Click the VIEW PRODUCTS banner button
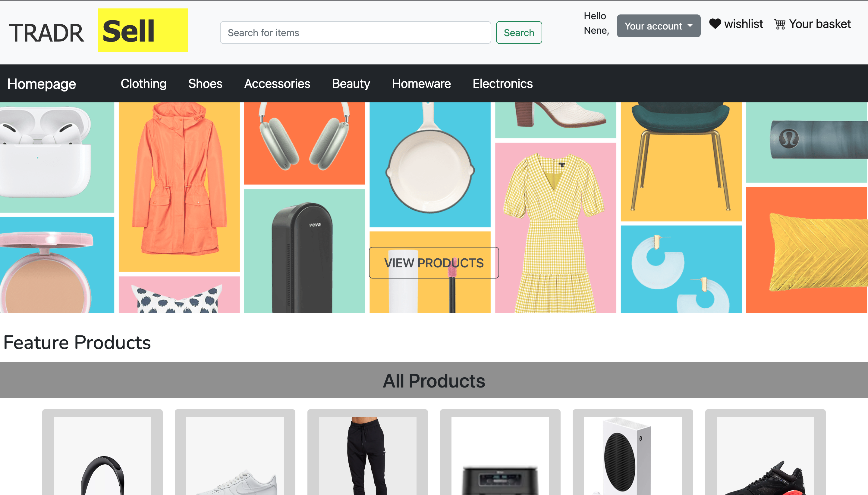The height and width of the screenshot is (495, 868). pyautogui.click(x=433, y=263)
